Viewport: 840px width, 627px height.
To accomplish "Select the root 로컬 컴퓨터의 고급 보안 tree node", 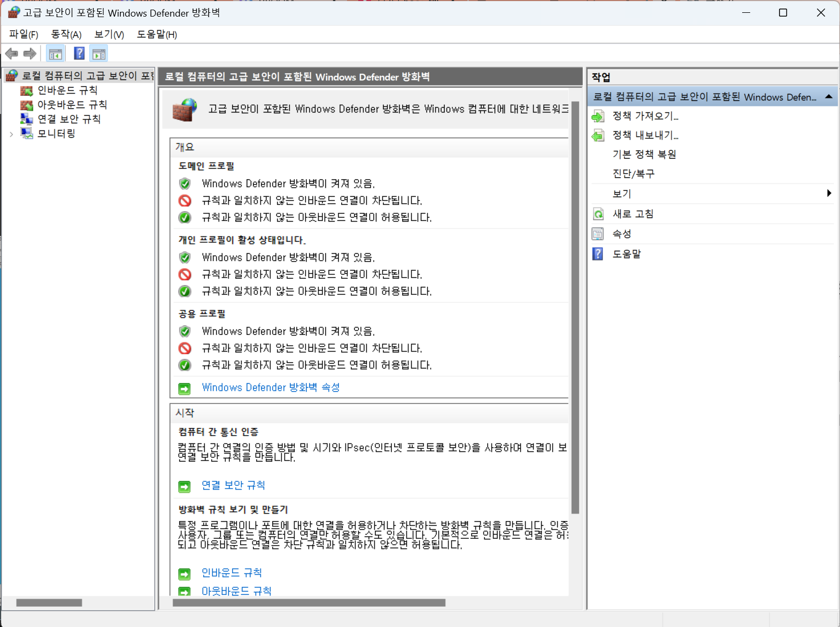I will pyautogui.click(x=88, y=76).
